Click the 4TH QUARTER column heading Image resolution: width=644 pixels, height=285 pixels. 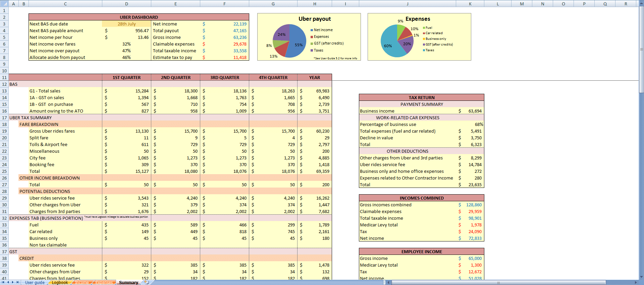273,77
